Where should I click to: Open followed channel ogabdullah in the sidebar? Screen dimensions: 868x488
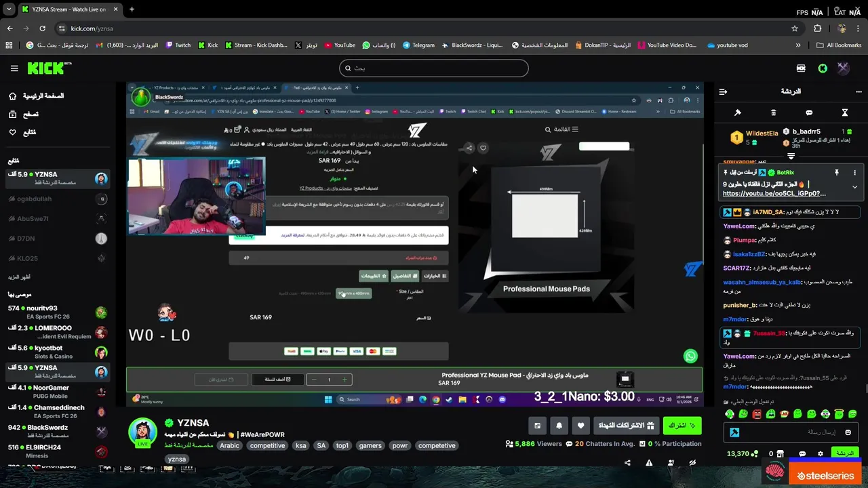(57, 199)
